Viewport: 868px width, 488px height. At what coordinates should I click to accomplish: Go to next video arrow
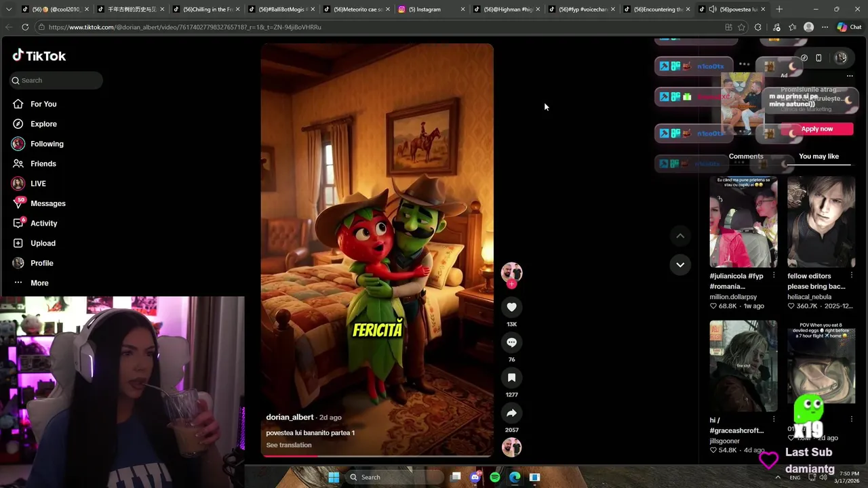click(680, 264)
